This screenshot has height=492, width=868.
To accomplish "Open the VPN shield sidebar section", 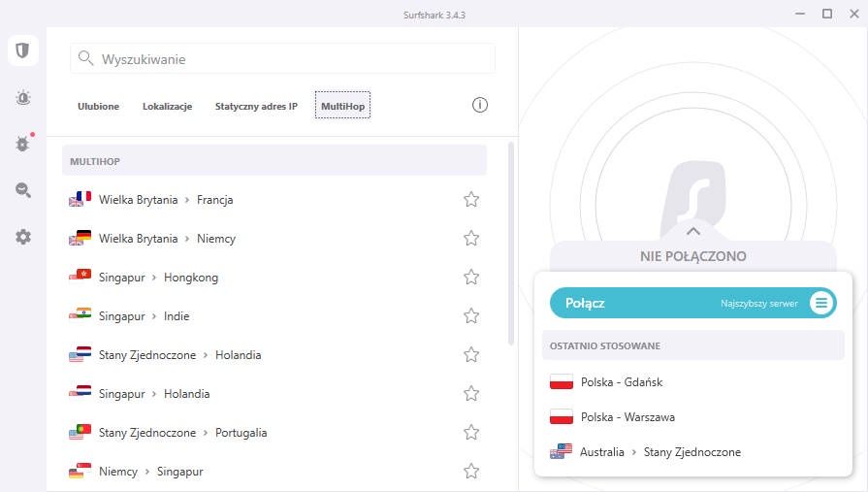I will [22, 50].
